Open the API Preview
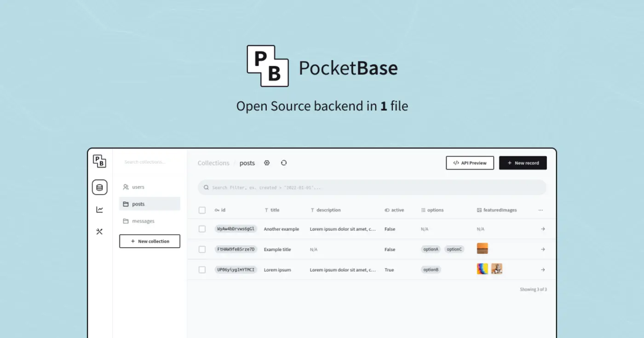 tap(470, 163)
